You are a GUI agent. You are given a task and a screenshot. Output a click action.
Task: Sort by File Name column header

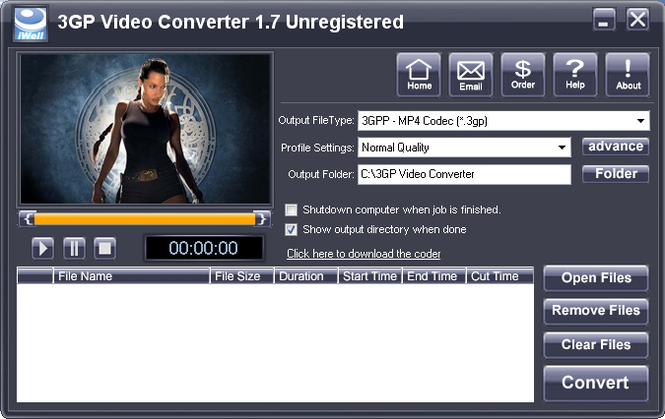[x=131, y=276]
